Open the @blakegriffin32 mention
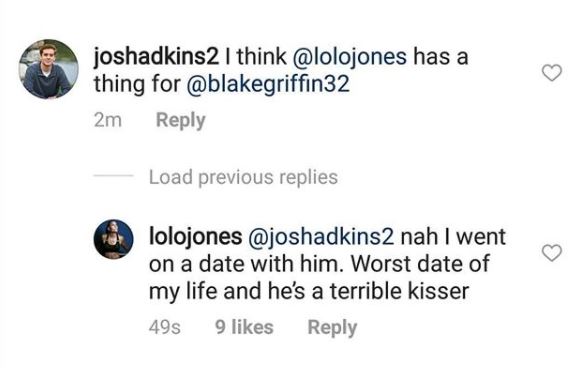Image resolution: width=584 pixels, height=368 pixels. 268,84
